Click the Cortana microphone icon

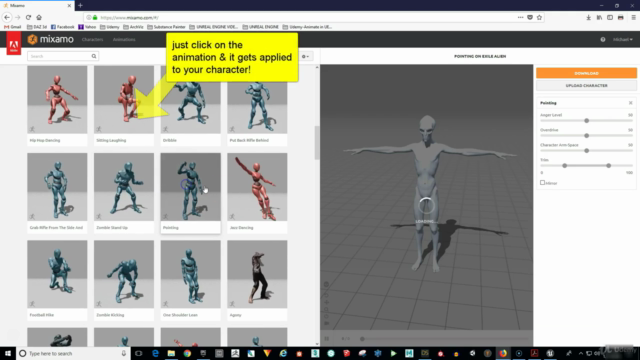(x=124, y=353)
